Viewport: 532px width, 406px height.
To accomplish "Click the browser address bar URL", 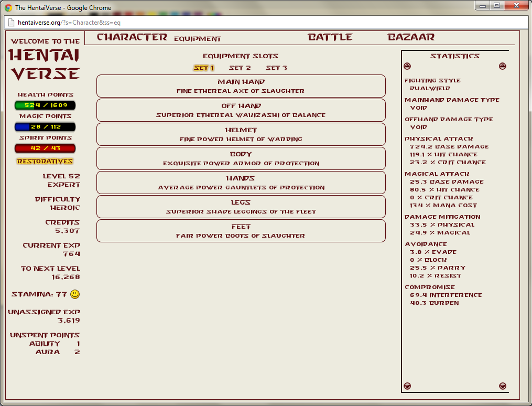I will (x=69, y=23).
